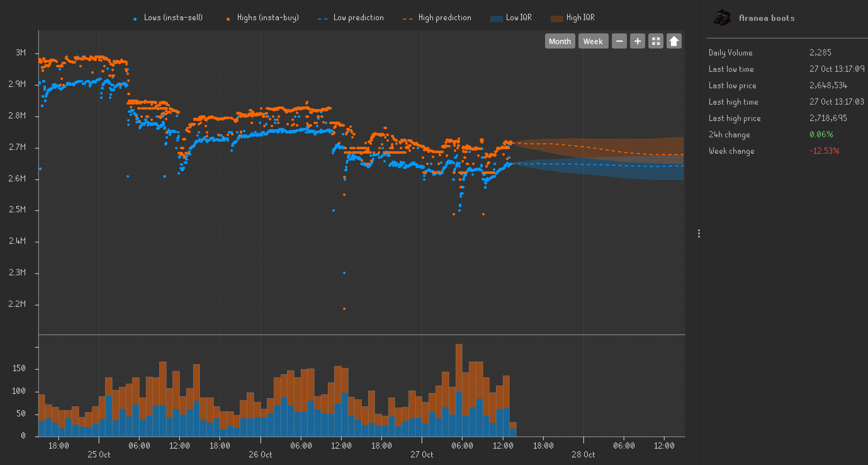
Task: Click the Low IQR blue color swatch
Action: coord(496,19)
